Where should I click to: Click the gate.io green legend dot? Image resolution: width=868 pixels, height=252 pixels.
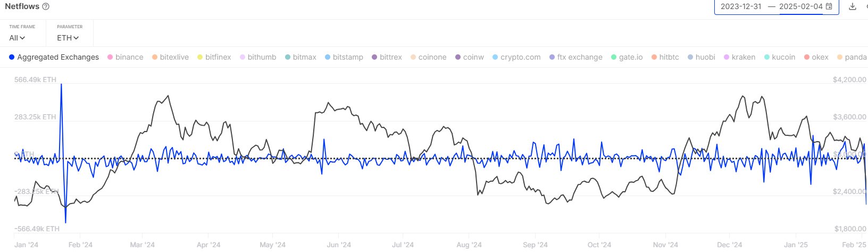coord(614,57)
